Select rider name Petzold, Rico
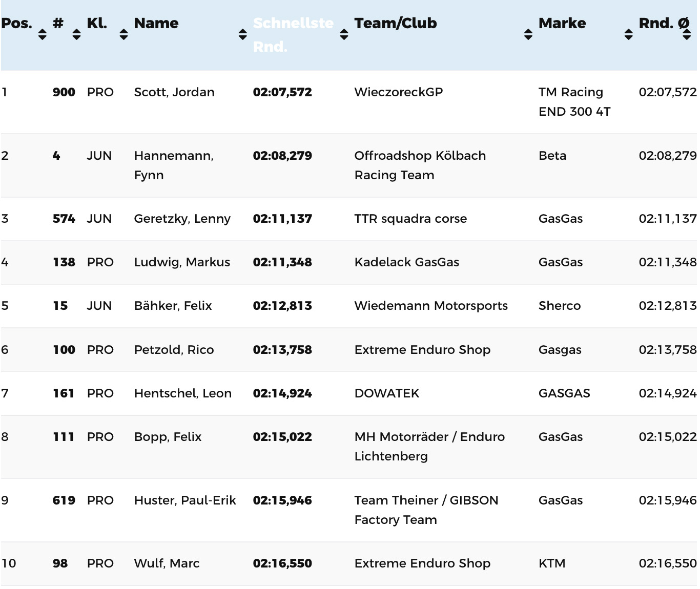Screen dimensions: 700x589 [174, 350]
